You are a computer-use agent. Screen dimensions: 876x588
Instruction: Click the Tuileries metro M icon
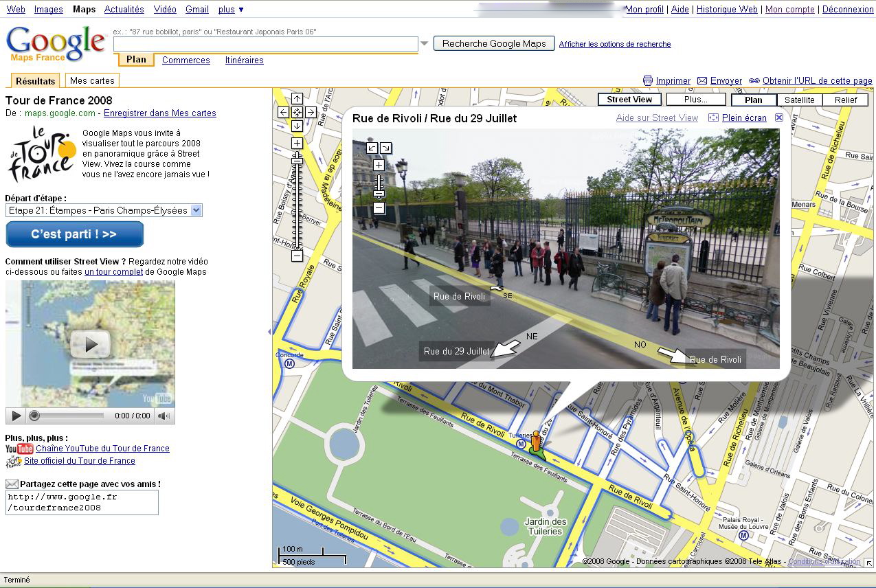coord(521,444)
